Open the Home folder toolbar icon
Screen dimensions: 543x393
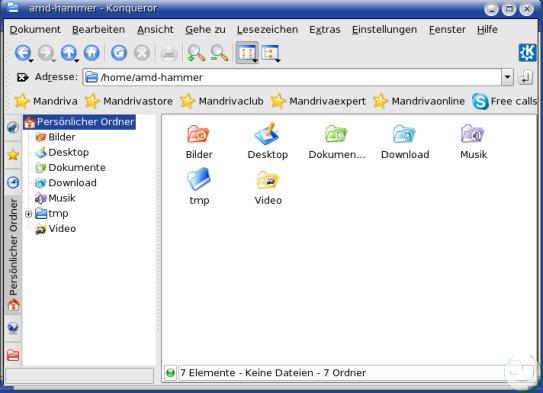point(91,53)
